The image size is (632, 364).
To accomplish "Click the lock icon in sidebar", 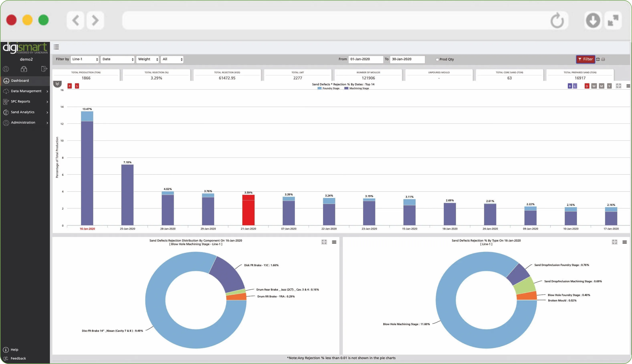I will tap(24, 69).
